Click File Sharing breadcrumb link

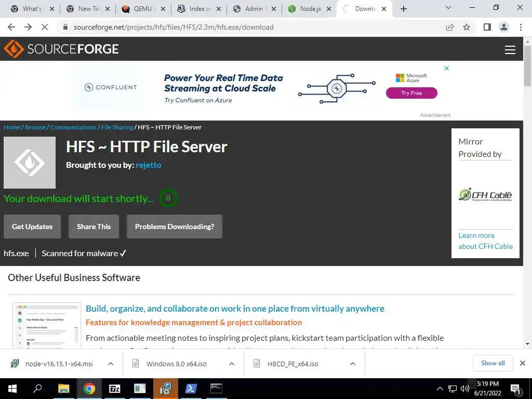point(117,127)
